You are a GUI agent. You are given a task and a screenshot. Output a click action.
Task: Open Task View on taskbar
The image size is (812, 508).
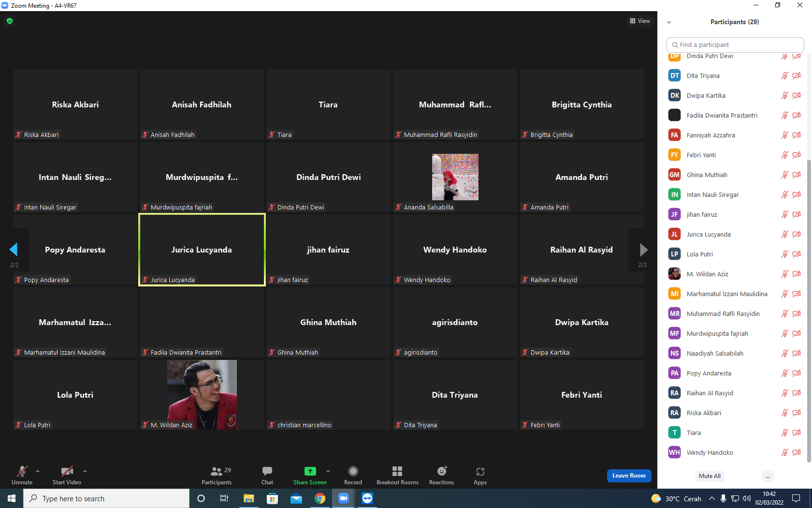click(x=224, y=498)
